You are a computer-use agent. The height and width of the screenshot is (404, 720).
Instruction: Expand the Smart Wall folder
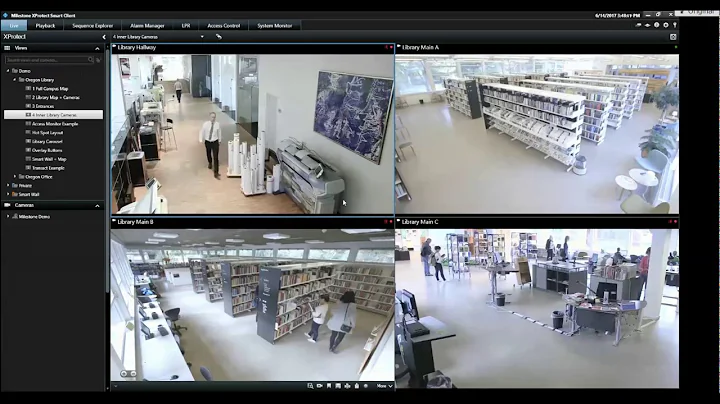[8, 194]
